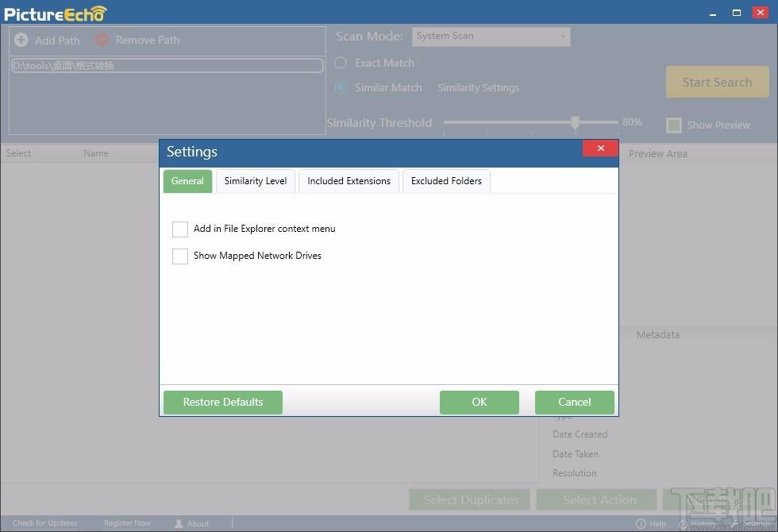The image size is (778, 532).
Task: Click the PictureEcho logo
Action: [55, 13]
